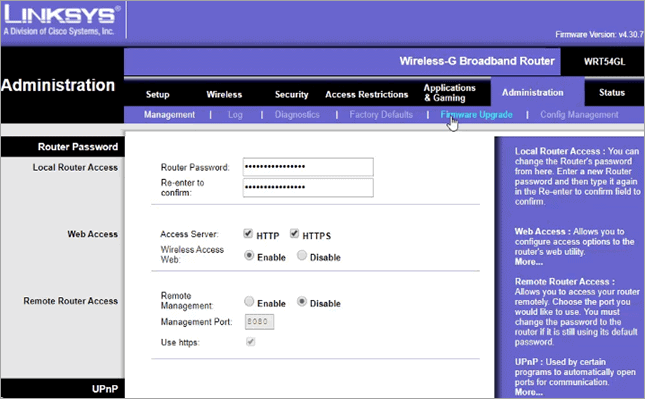Open the Applications & Gaming tab
The image size is (645, 399).
[450, 93]
